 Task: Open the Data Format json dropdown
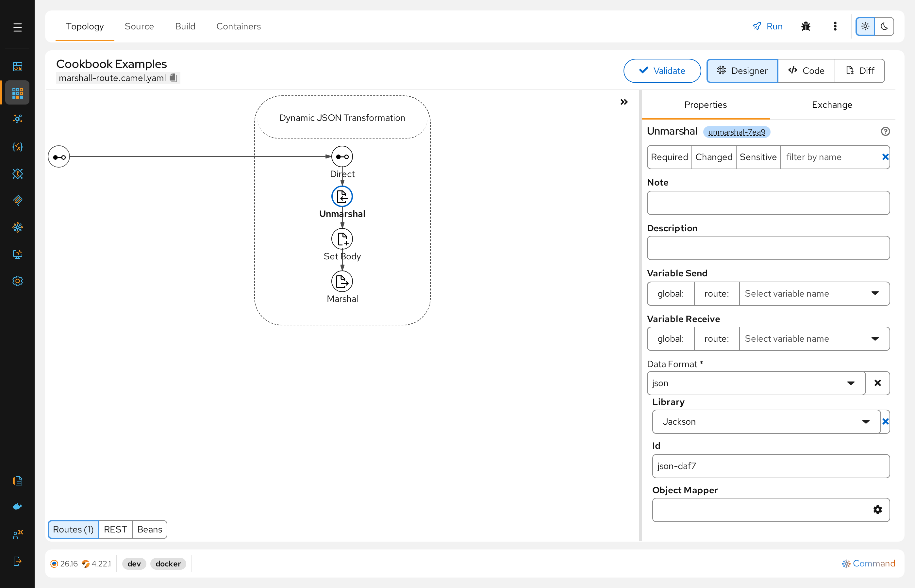coord(756,383)
